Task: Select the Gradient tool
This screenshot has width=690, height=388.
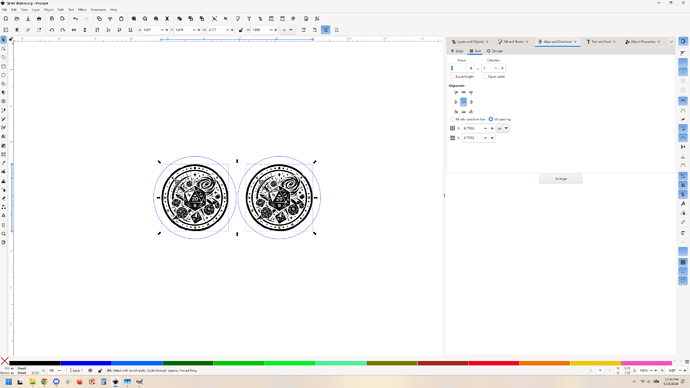Action: (4, 146)
